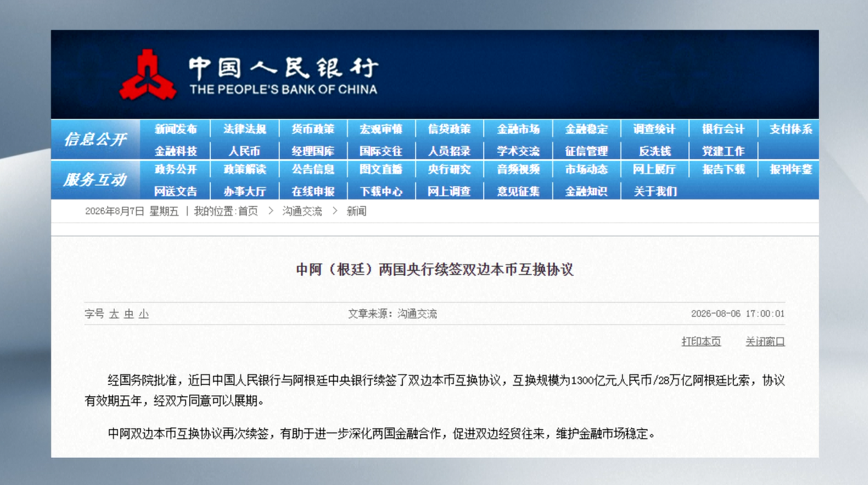
Task: Click the 学术交流 nav item
Action: (518, 151)
